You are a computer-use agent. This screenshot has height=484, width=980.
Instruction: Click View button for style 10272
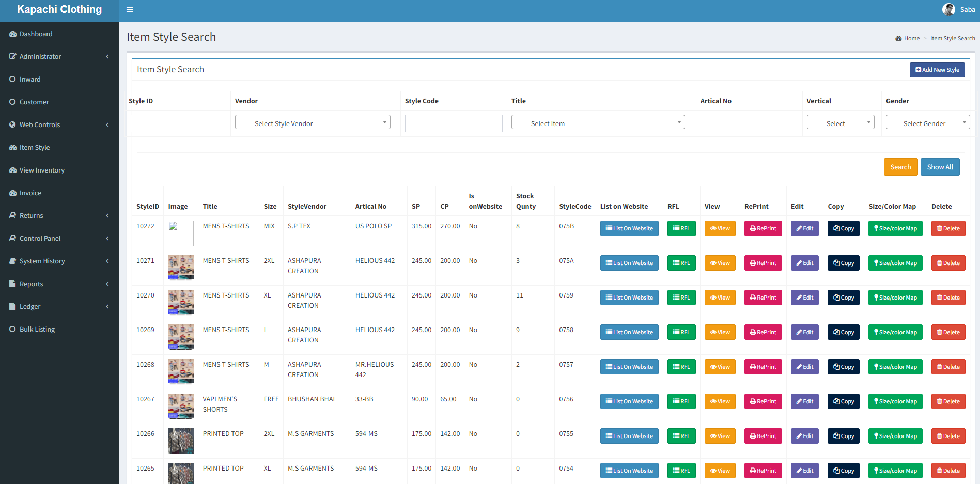720,228
